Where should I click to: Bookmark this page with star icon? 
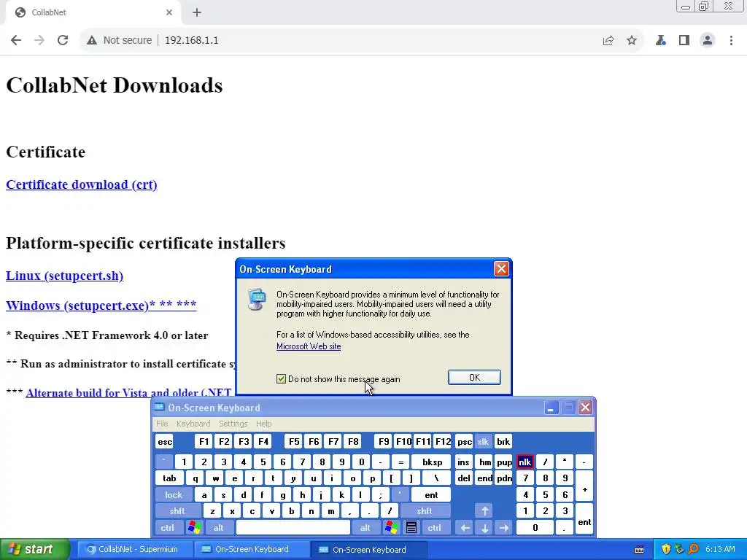[632, 41]
